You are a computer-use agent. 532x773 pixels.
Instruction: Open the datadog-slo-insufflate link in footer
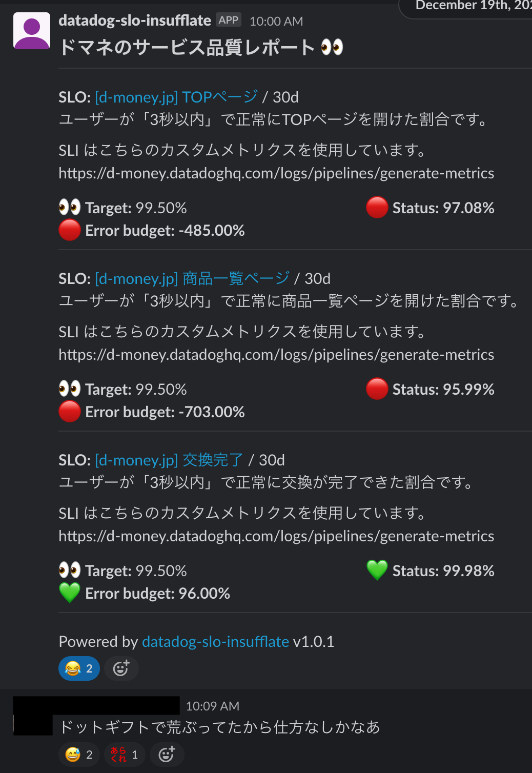(x=215, y=641)
